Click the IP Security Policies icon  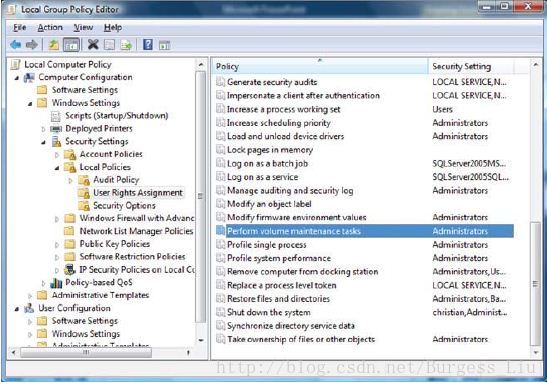click(x=70, y=270)
